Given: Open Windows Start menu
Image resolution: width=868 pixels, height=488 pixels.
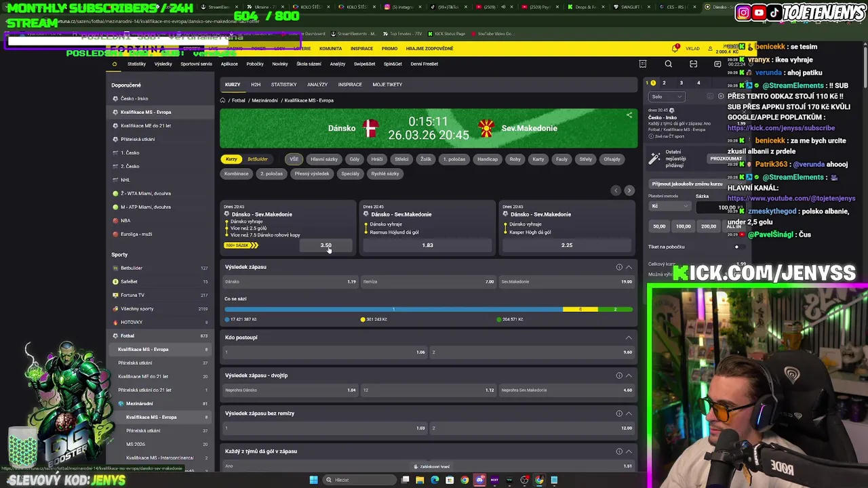Looking at the screenshot, I should point(313,480).
